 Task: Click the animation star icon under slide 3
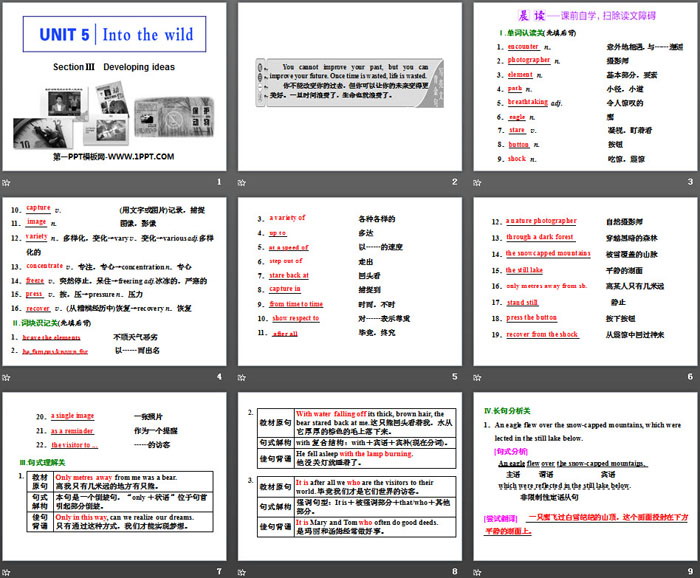pos(478,181)
